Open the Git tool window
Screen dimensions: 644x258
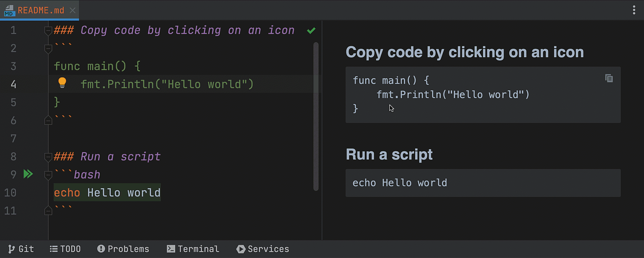point(21,249)
